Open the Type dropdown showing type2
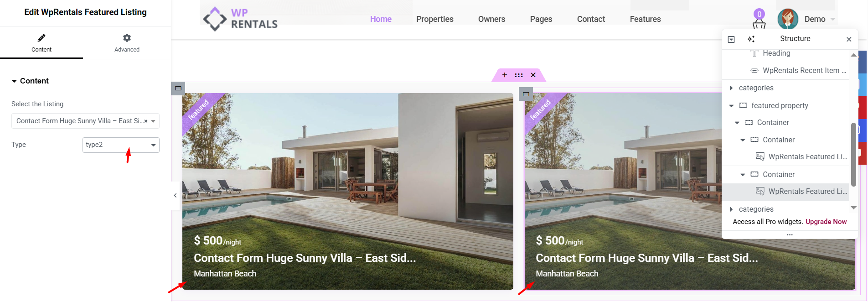The image size is (868, 302). (121, 145)
